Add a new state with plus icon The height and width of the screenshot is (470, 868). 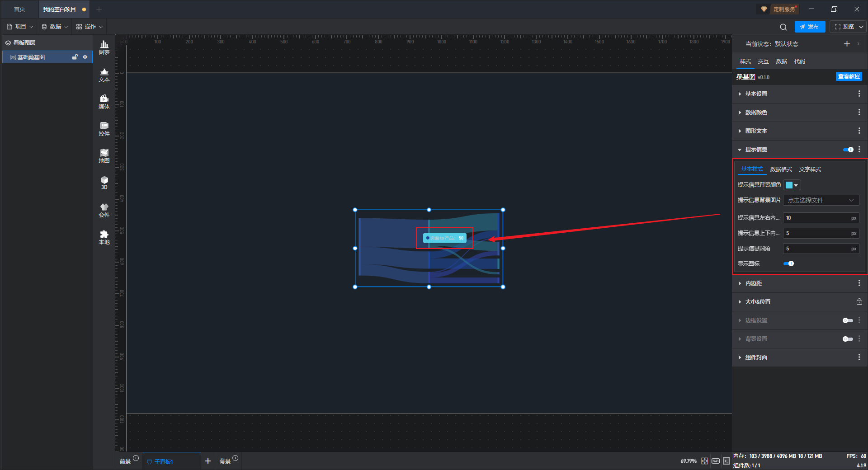(x=847, y=44)
